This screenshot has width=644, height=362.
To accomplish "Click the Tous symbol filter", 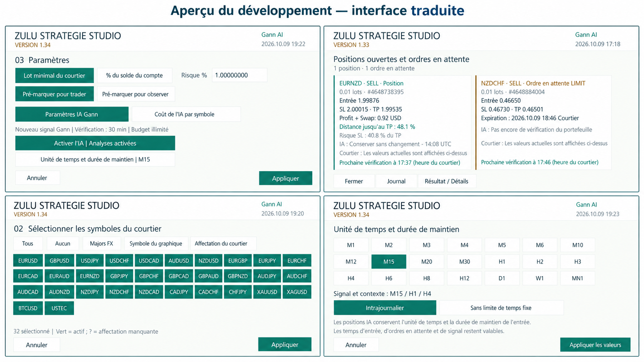I will click(28, 244).
